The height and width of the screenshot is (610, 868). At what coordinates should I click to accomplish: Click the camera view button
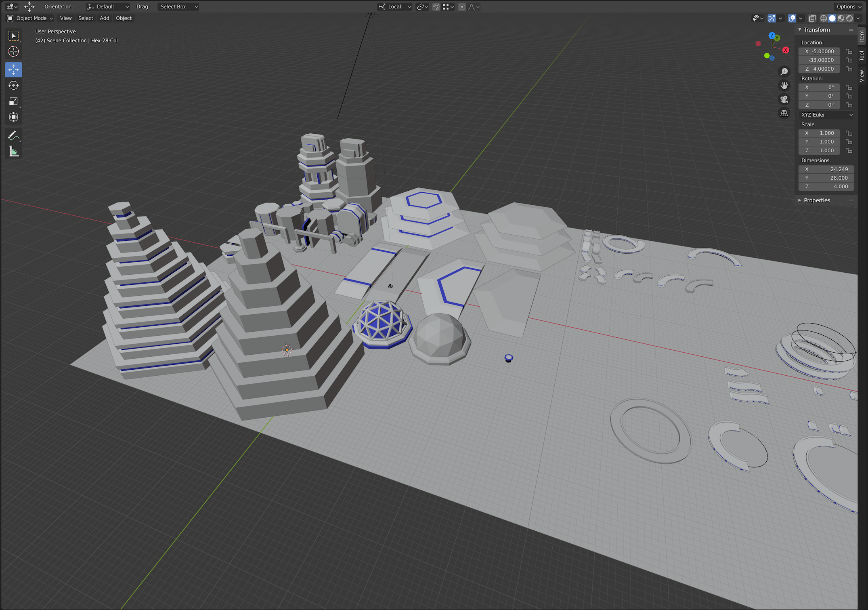[784, 99]
